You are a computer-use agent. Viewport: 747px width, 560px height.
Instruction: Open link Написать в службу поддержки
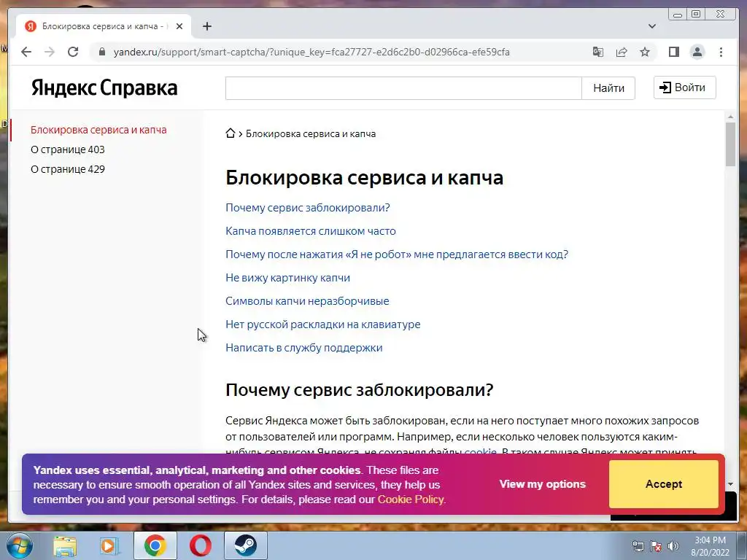[304, 348]
